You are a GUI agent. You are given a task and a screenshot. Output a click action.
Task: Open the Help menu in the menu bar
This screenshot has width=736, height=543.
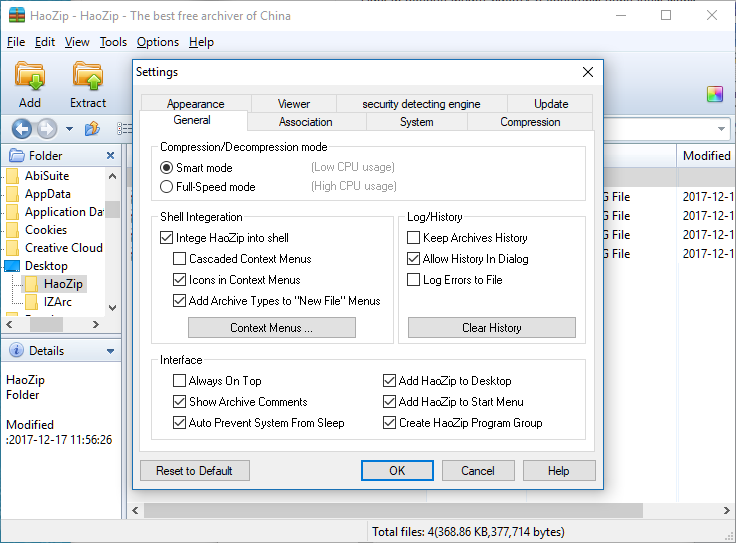[x=201, y=42]
